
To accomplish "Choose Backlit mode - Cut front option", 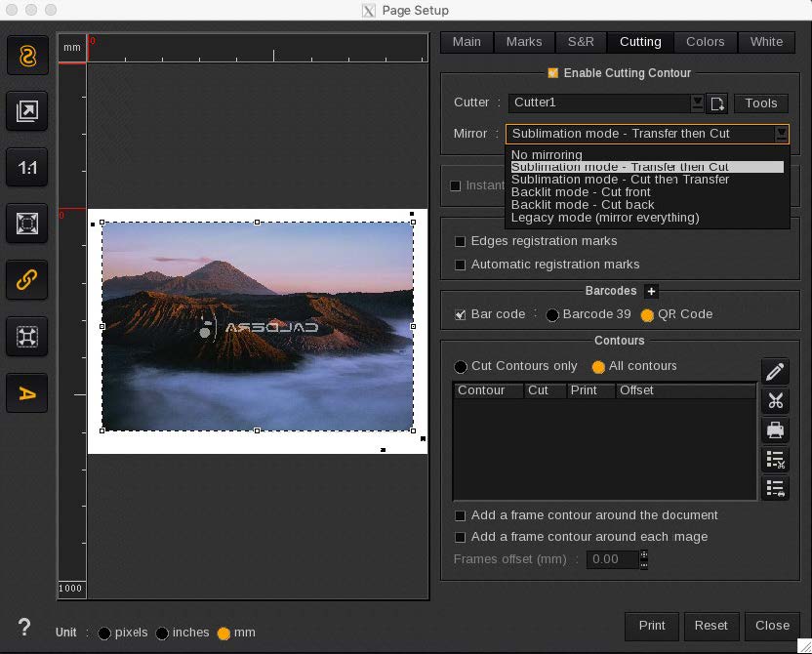I will point(581,192).
